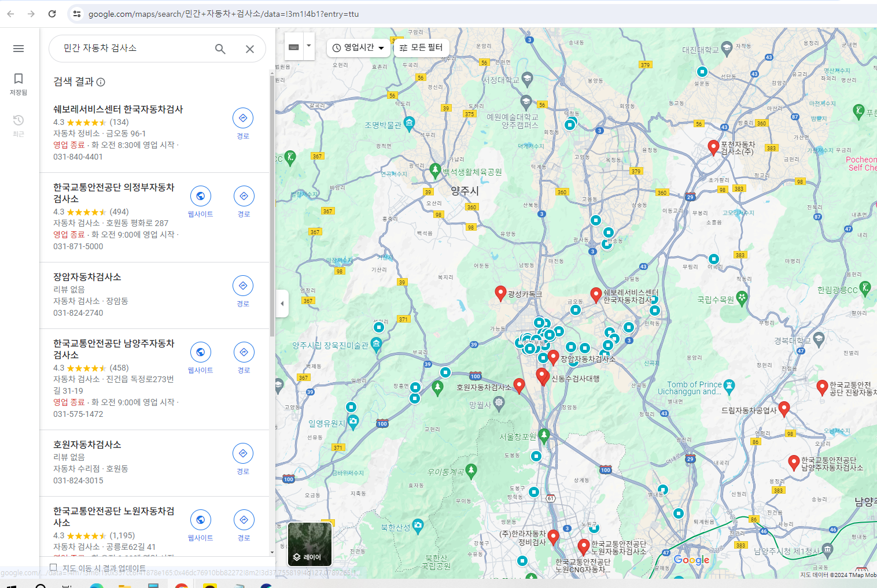Select the 광성카독크 red map pin
Viewport: 877px width, 588px height.
click(501, 293)
